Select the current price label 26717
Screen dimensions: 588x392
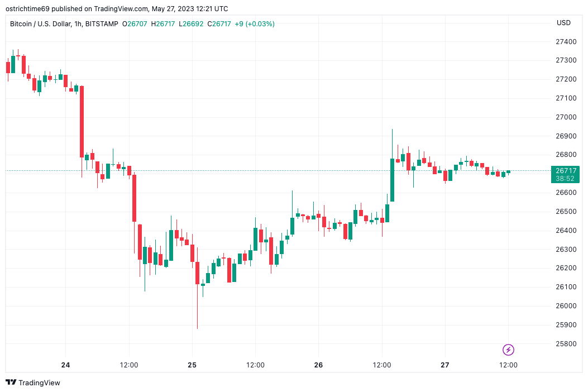click(566, 171)
